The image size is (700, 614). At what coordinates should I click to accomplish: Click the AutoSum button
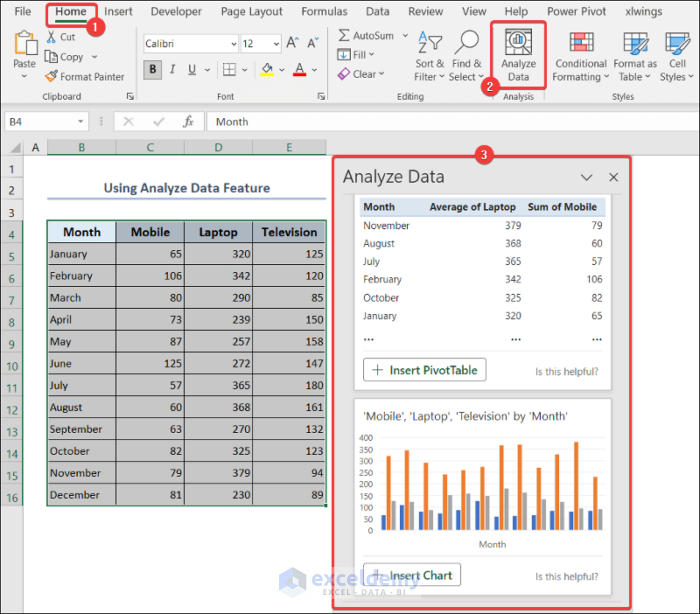[366, 35]
